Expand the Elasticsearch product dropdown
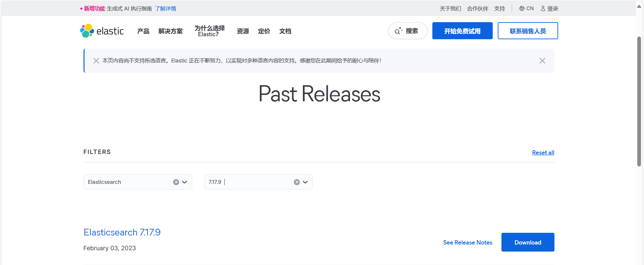The image size is (644, 265). click(x=184, y=182)
